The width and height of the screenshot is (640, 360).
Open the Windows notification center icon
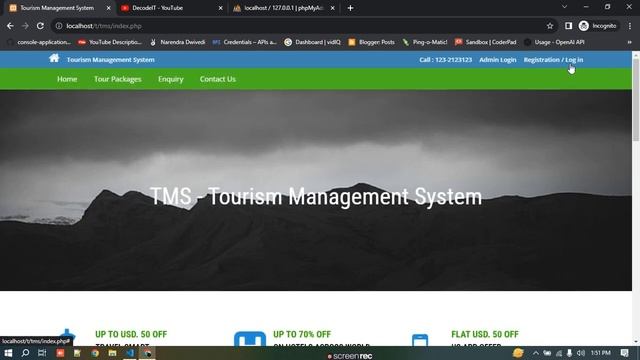point(624,353)
